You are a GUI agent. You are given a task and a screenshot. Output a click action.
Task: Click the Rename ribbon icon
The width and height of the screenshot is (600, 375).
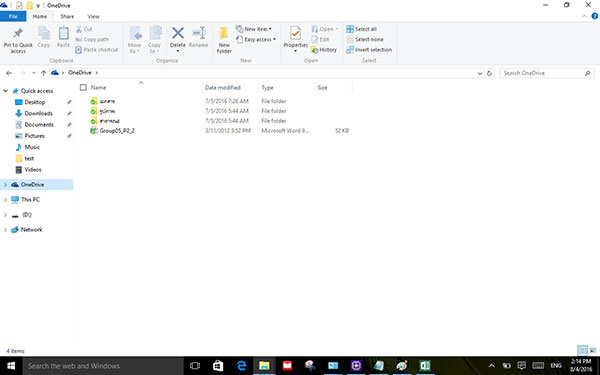coord(199,33)
